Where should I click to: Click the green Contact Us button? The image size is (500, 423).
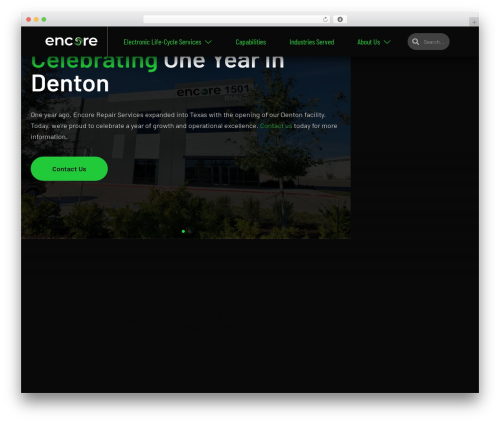coord(69,169)
